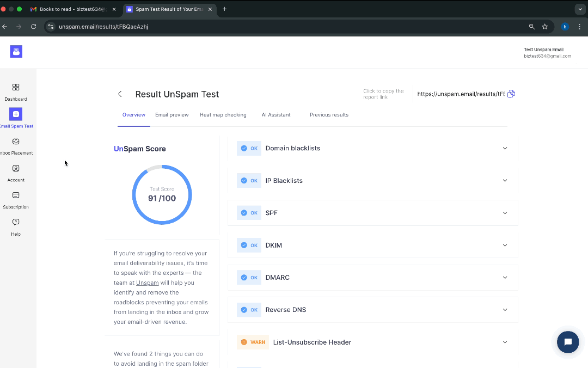The width and height of the screenshot is (588, 368).
Task: Switch to the Overview tab
Action: point(134,115)
